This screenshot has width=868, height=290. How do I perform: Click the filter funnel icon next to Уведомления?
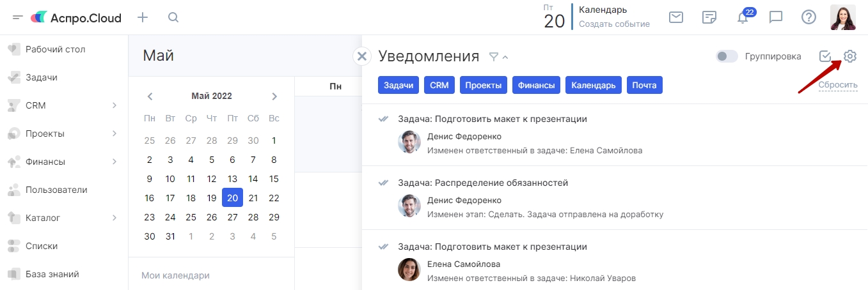click(x=493, y=57)
